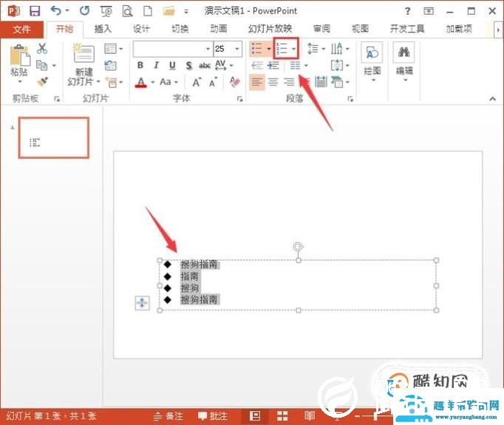Apply text shadow with the S icon

189,66
